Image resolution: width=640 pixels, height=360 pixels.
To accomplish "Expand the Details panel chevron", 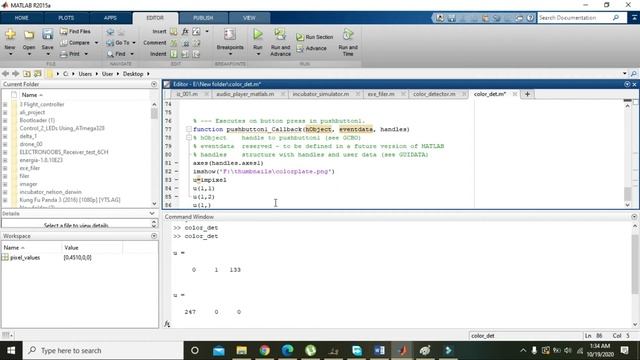I will (152, 213).
